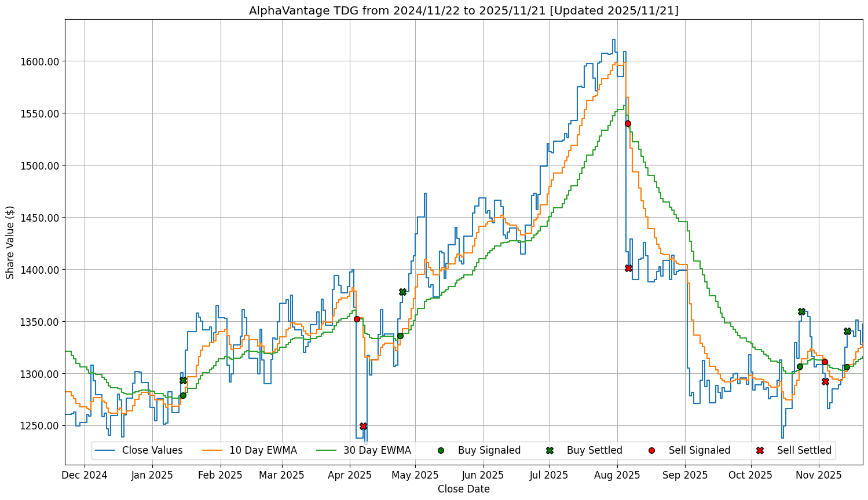
Task: Select the August 2025 Sell Signaled red dot
Action: click(x=628, y=123)
